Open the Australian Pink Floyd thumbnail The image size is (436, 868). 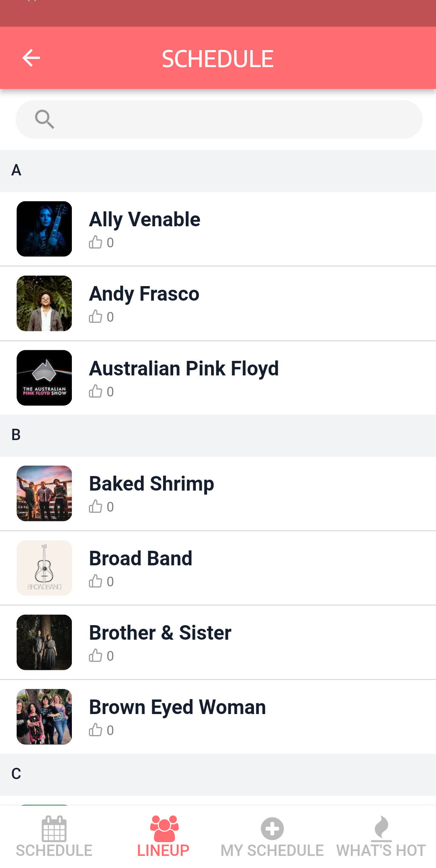click(x=44, y=378)
